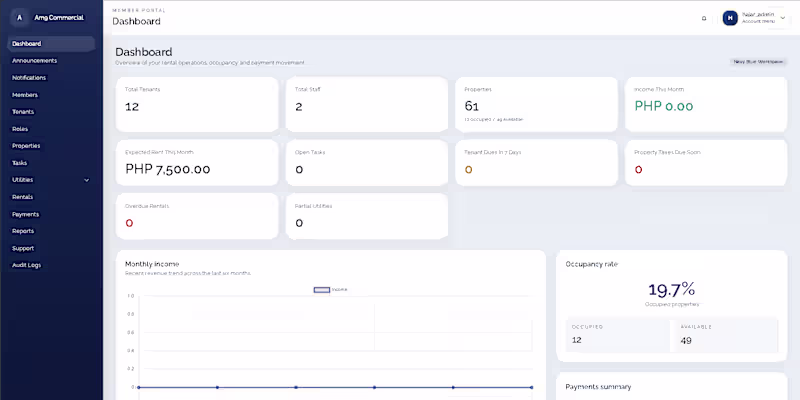Open the Total Staff card

tap(367, 105)
